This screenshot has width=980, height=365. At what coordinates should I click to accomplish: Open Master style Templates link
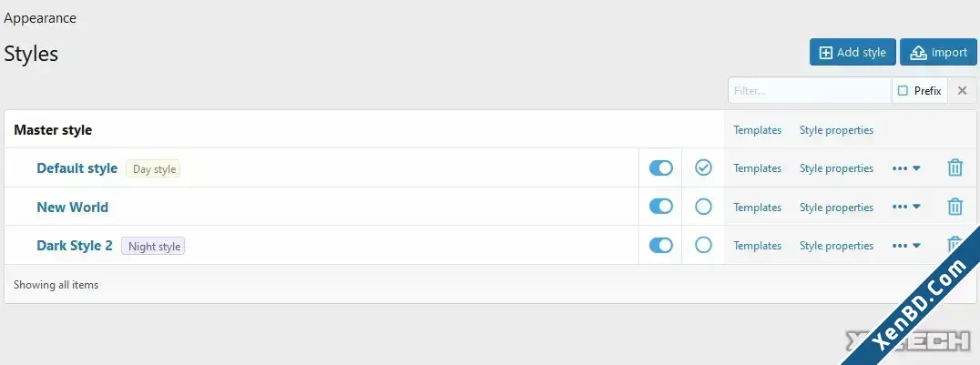(758, 130)
